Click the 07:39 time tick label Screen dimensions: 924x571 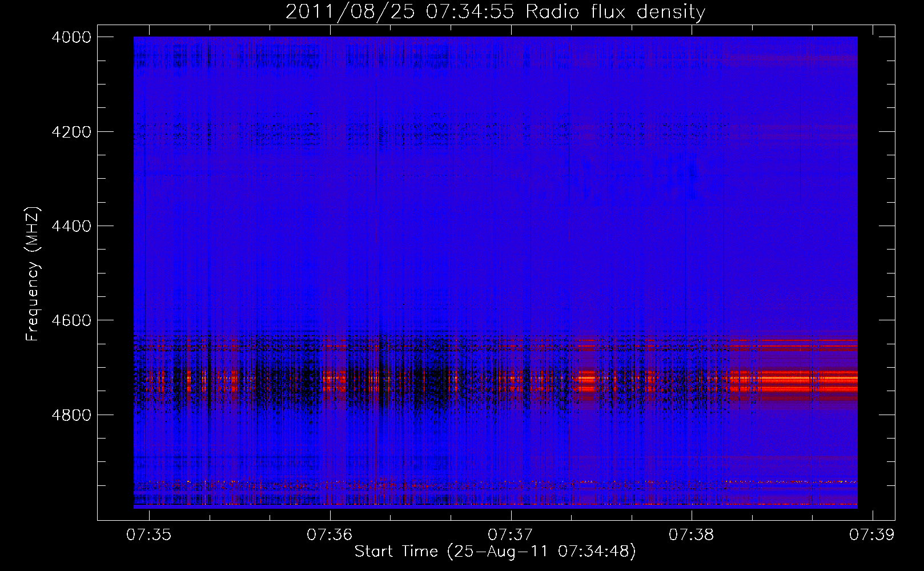click(872, 535)
